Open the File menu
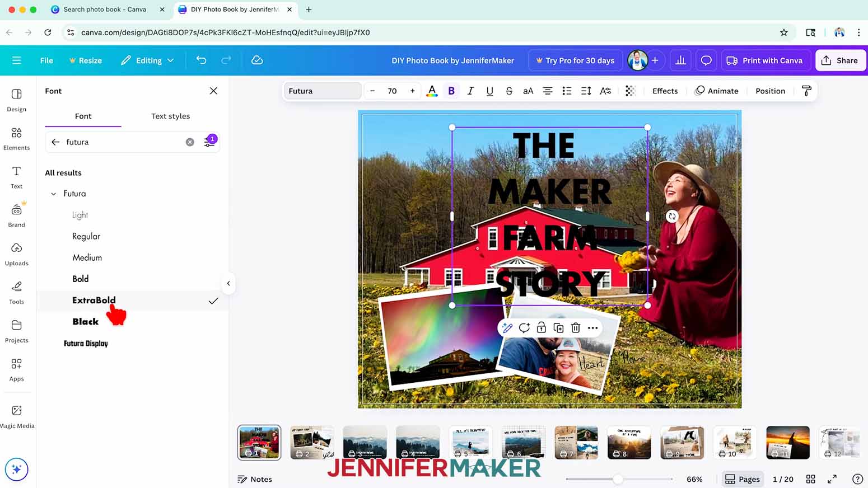Image resolution: width=868 pixels, height=488 pixels. pos(46,60)
